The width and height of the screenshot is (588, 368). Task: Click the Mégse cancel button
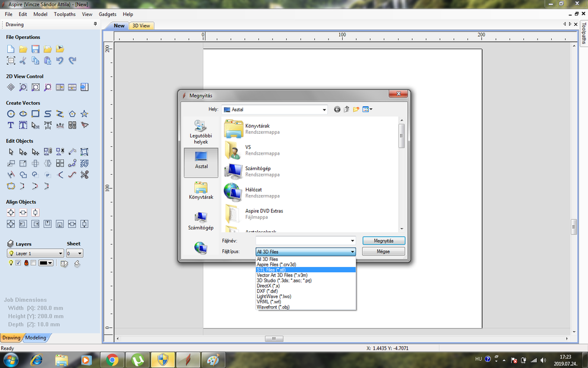(383, 251)
